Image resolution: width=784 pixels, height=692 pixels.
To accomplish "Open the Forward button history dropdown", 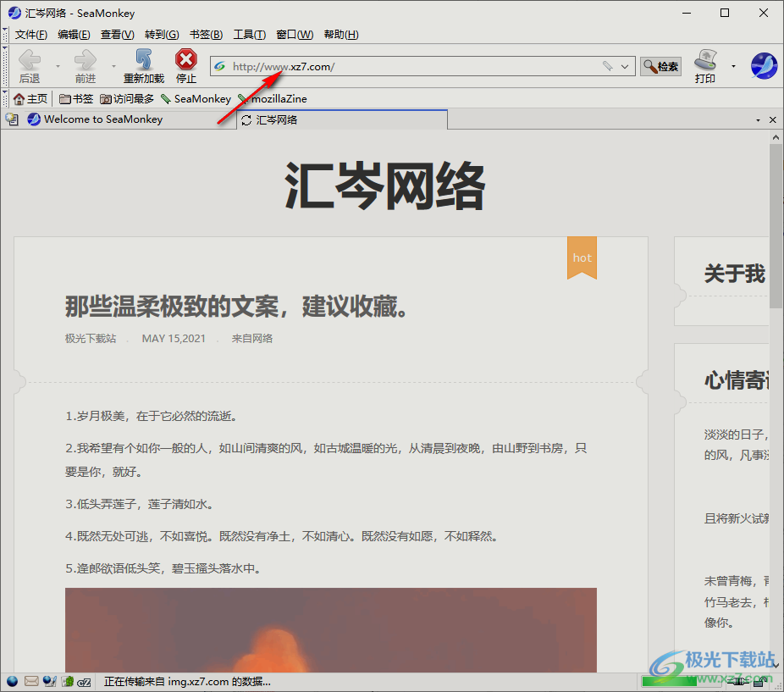I will [x=113, y=66].
